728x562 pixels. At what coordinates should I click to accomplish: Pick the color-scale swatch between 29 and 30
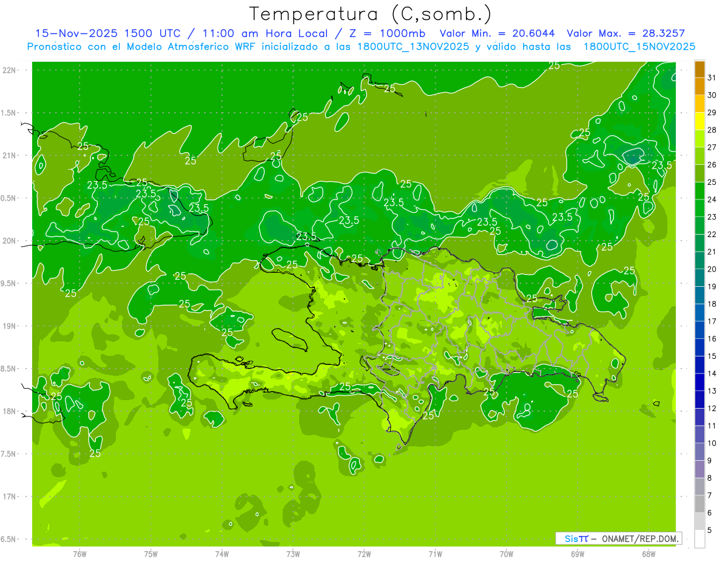[699, 104]
